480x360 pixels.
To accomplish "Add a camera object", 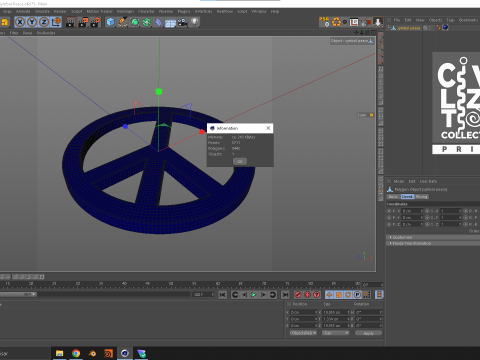I will (x=182, y=22).
